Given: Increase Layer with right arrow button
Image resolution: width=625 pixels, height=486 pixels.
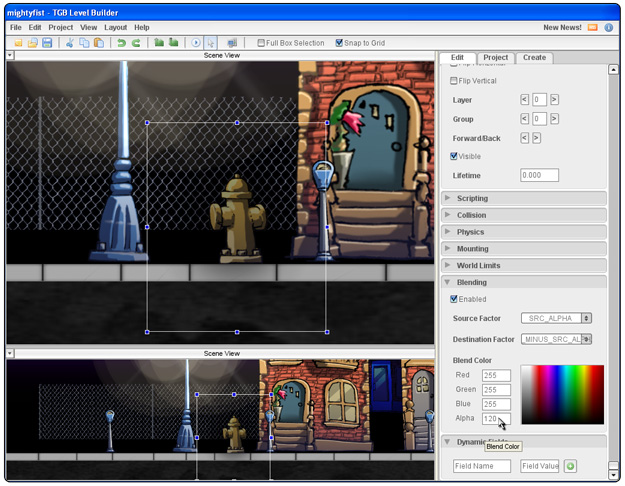Looking at the screenshot, I should click(554, 100).
